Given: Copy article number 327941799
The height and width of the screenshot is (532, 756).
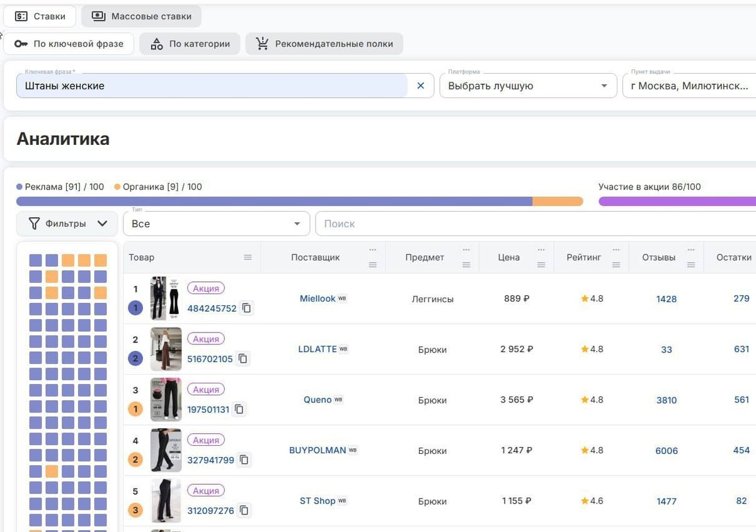Looking at the screenshot, I should 244,460.
